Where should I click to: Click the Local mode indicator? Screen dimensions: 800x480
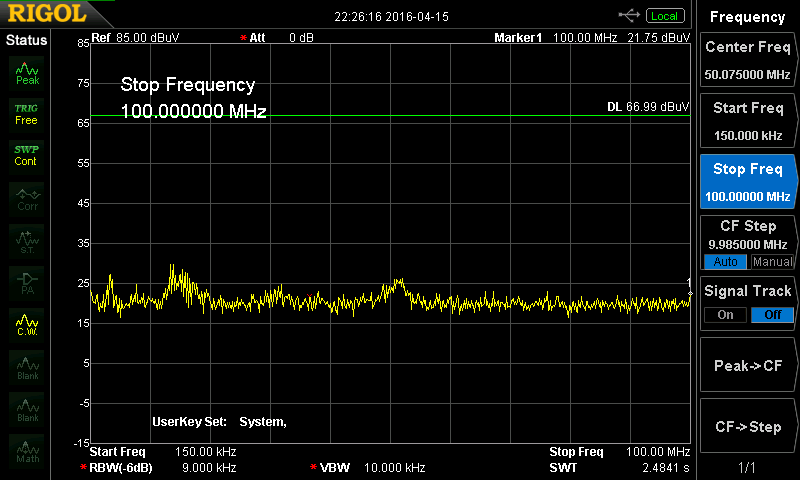tap(664, 16)
